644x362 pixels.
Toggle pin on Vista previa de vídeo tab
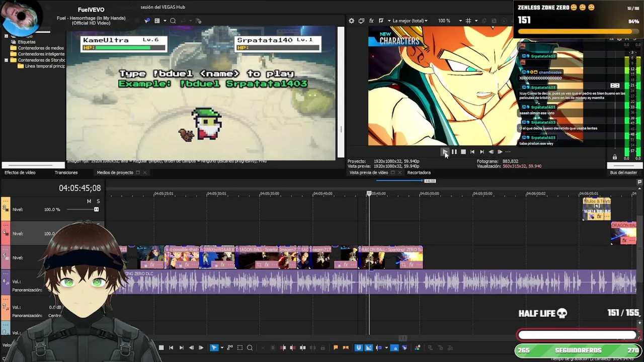(392, 172)
